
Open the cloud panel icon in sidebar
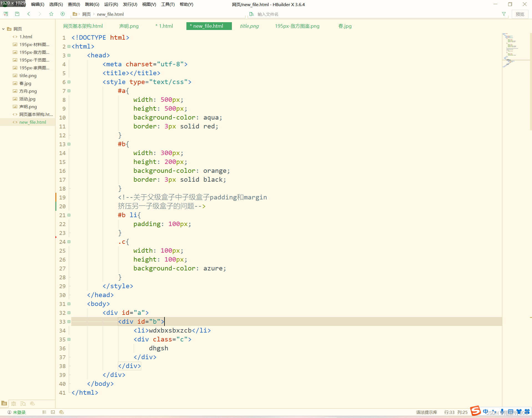(x=32, y=404)
